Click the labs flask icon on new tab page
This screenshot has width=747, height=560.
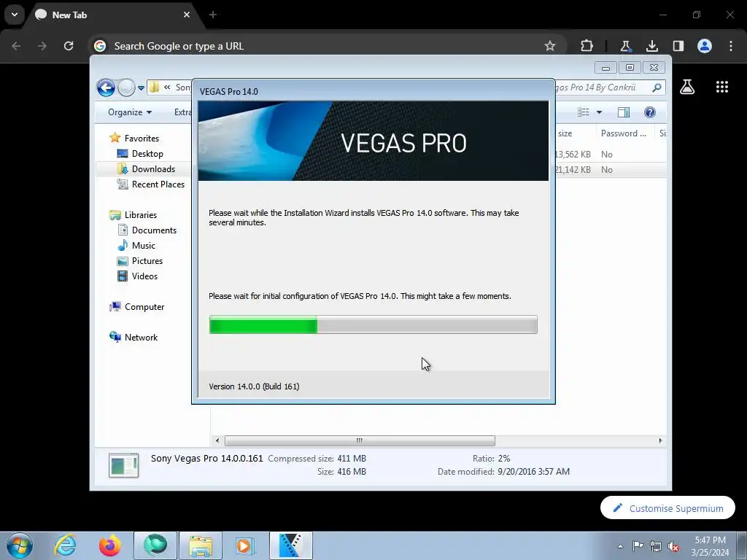[x=687, y=87]
